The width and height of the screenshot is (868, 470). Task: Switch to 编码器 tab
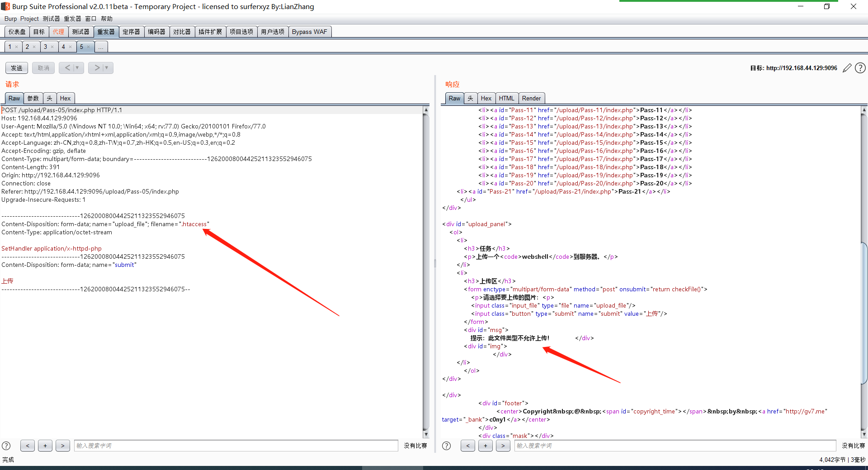(x=157, y=32)
